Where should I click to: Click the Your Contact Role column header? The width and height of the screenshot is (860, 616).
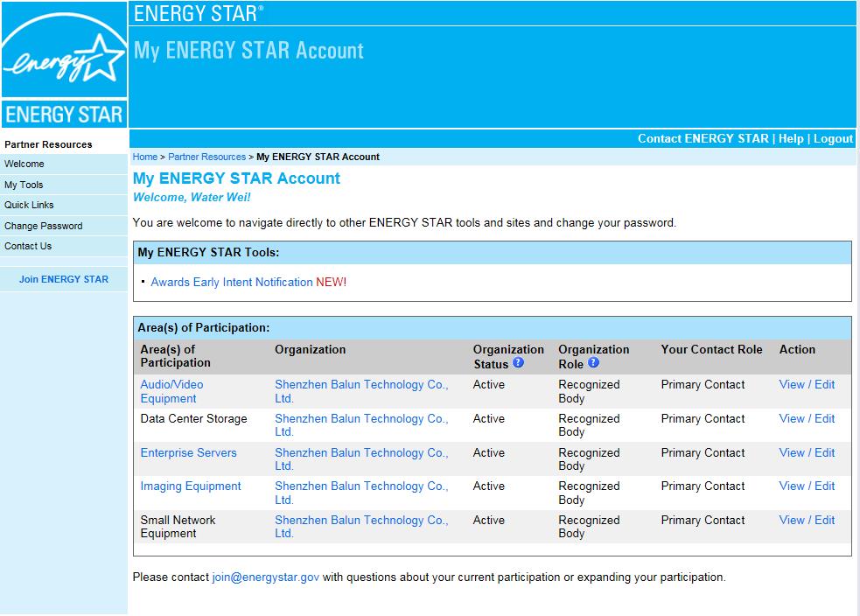(x=711, y=349)
